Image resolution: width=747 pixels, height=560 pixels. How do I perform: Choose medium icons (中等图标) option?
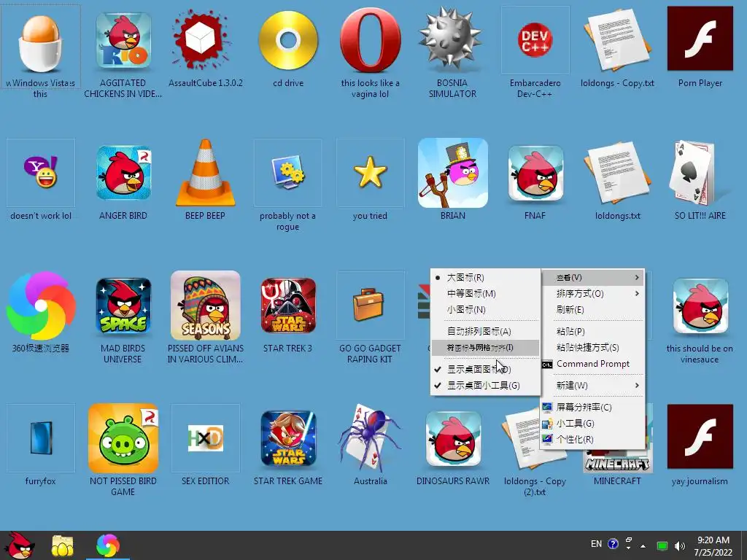point(485,294)
